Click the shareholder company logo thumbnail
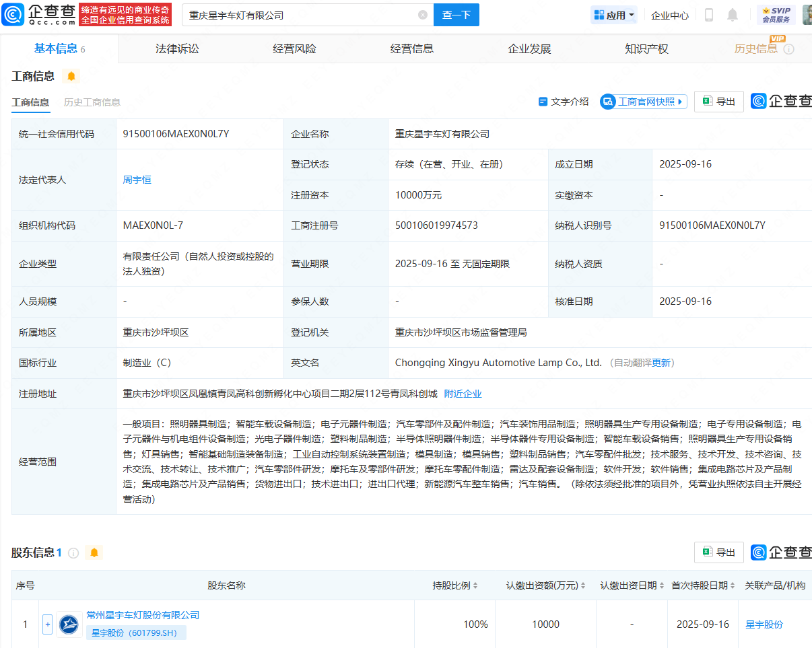Screen dimensions: 812x648 69,624
